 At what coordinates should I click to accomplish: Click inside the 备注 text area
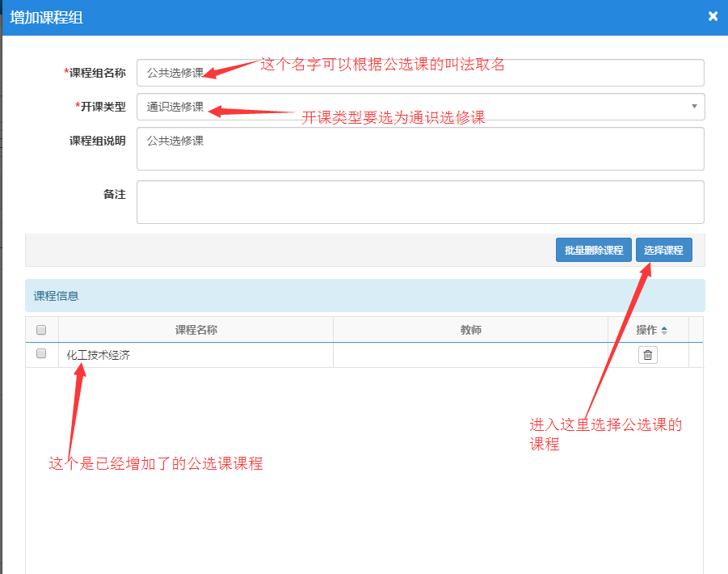[420, 201]
